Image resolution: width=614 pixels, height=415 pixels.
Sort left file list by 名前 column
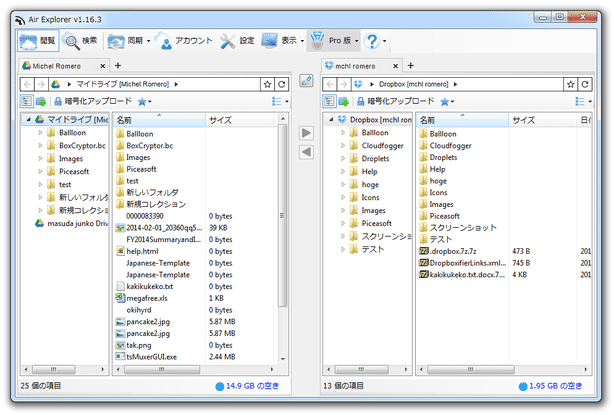point(159,120)
